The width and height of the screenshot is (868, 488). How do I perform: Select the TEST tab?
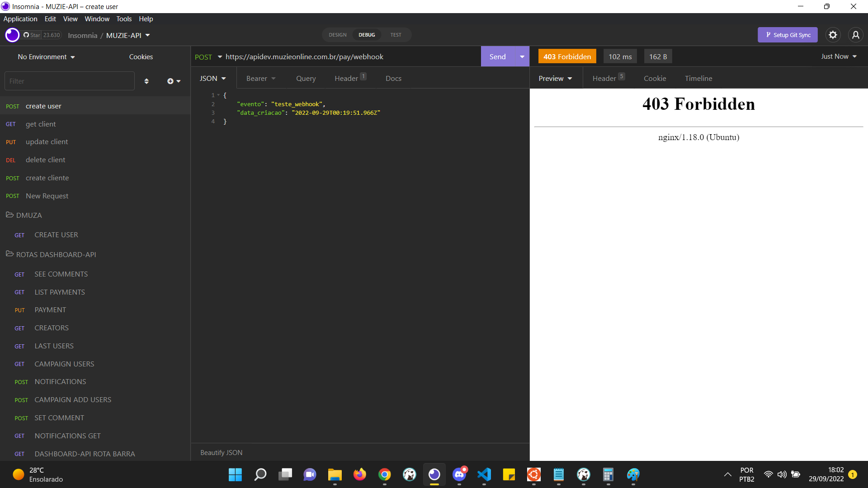pos(395,34)
